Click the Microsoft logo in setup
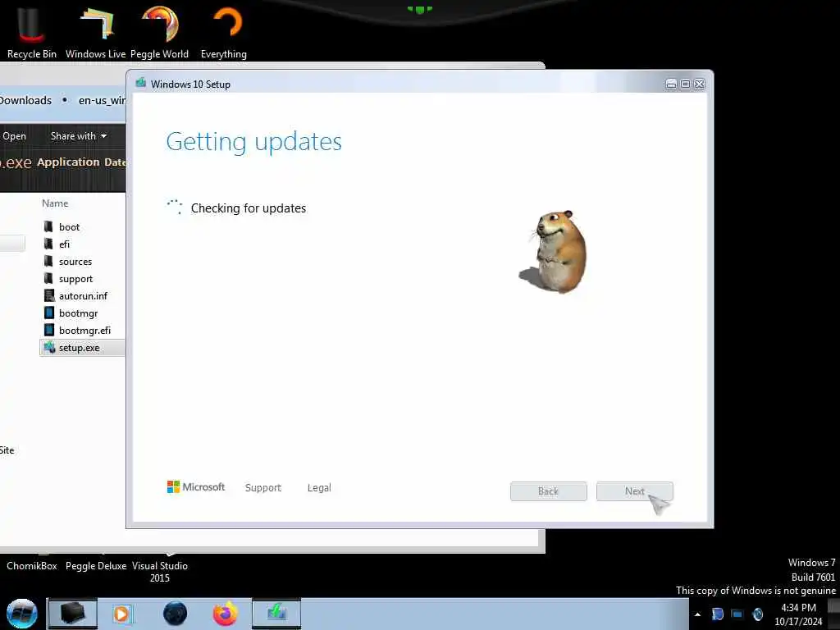 coord(196,487)
